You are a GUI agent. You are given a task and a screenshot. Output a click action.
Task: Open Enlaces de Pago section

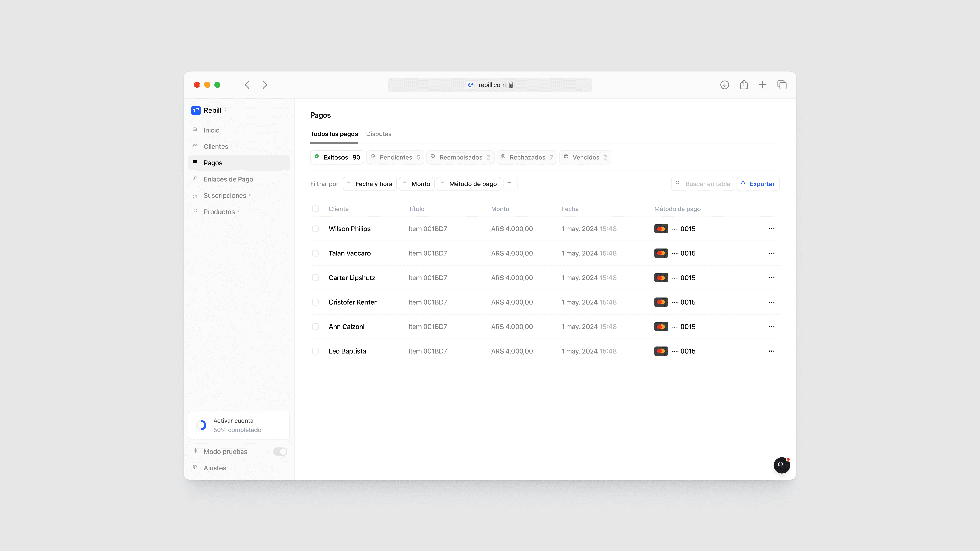pos(239,179)
